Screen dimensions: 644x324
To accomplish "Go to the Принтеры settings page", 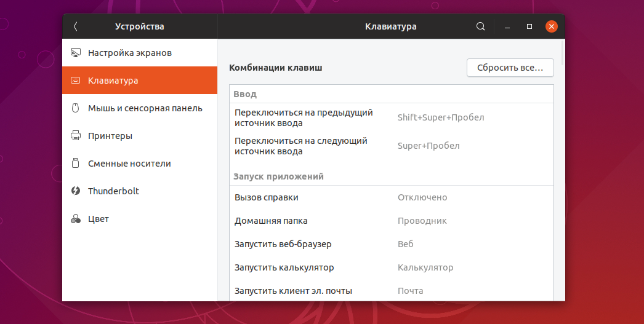I will 110,136.
